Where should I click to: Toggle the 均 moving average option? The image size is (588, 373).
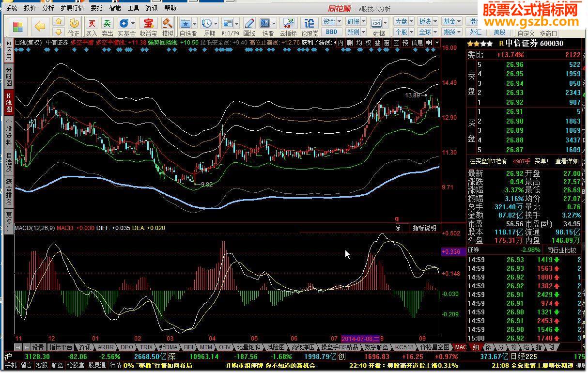[359, 43]
